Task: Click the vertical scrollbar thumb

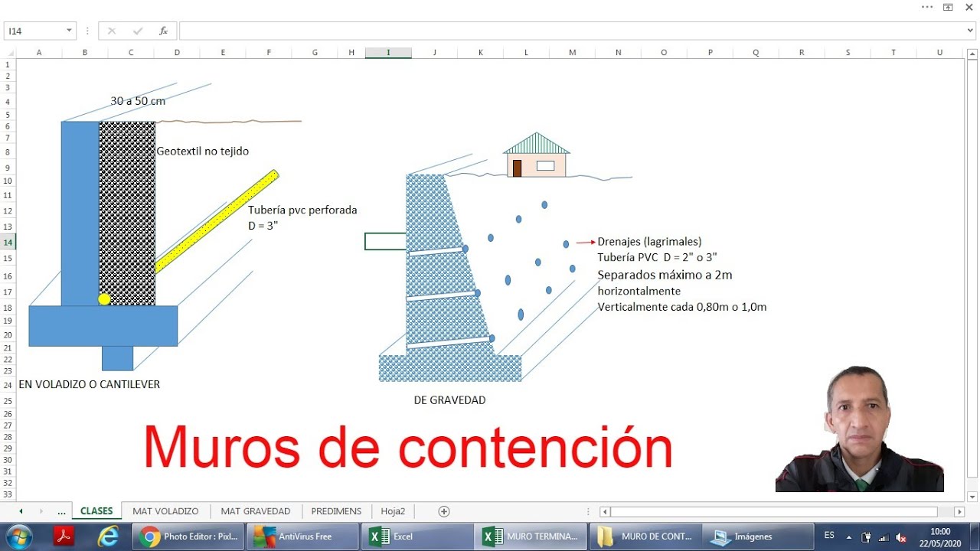Action: [972, 268]
